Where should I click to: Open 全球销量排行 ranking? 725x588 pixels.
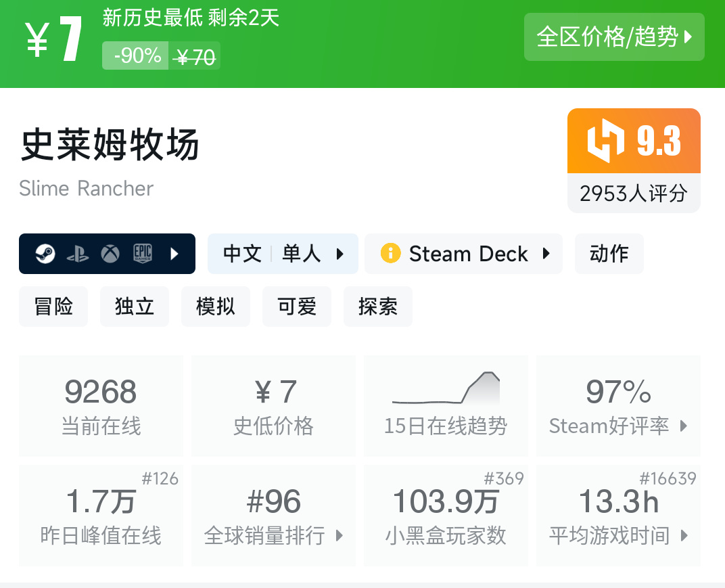tap(273, 515)
